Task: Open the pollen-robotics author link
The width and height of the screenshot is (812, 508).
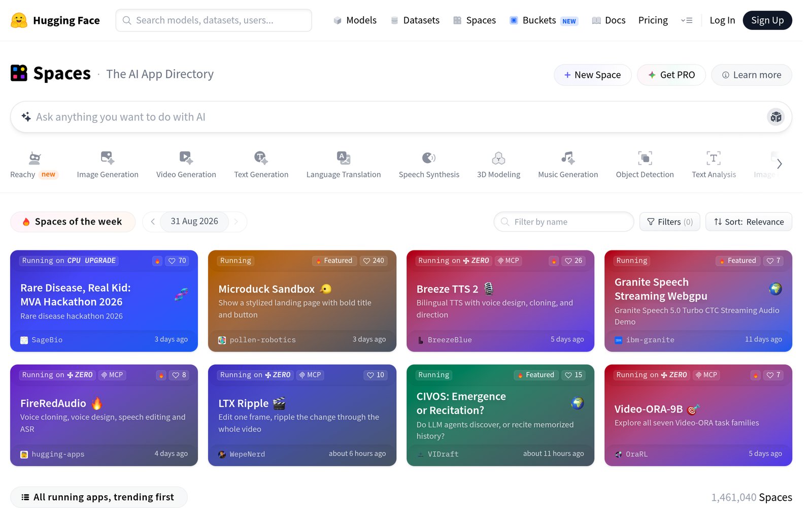Action: [x=257, y=340]
